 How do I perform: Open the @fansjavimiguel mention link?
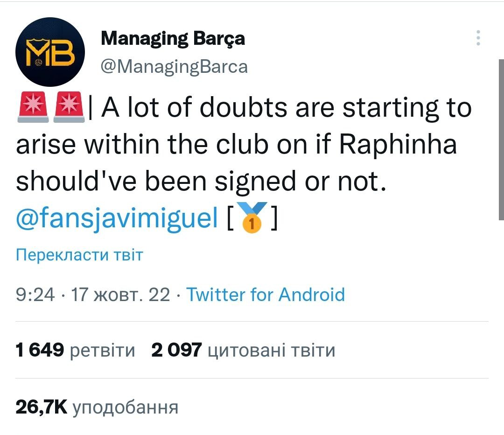(x=117, y=218)
